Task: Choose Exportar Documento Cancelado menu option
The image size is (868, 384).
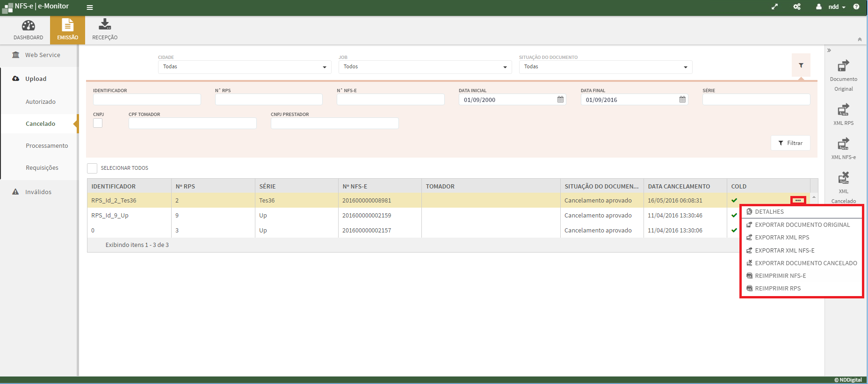Action: (x=805, y=263)
